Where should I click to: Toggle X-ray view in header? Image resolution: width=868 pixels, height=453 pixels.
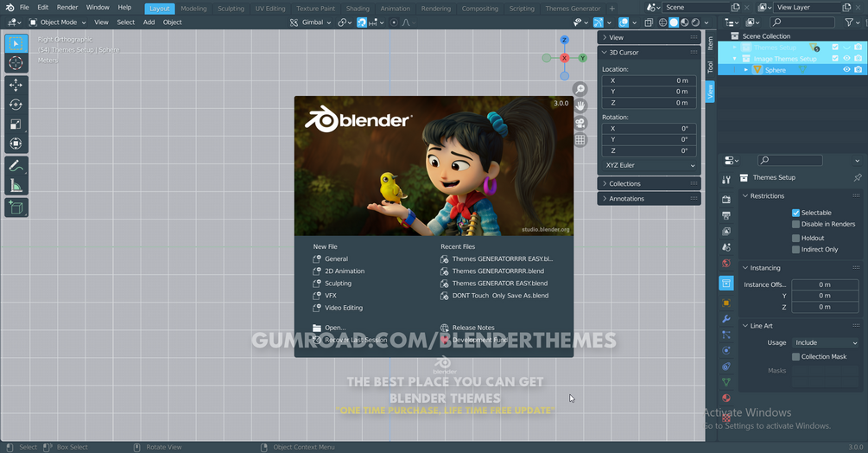click(649, 22)
